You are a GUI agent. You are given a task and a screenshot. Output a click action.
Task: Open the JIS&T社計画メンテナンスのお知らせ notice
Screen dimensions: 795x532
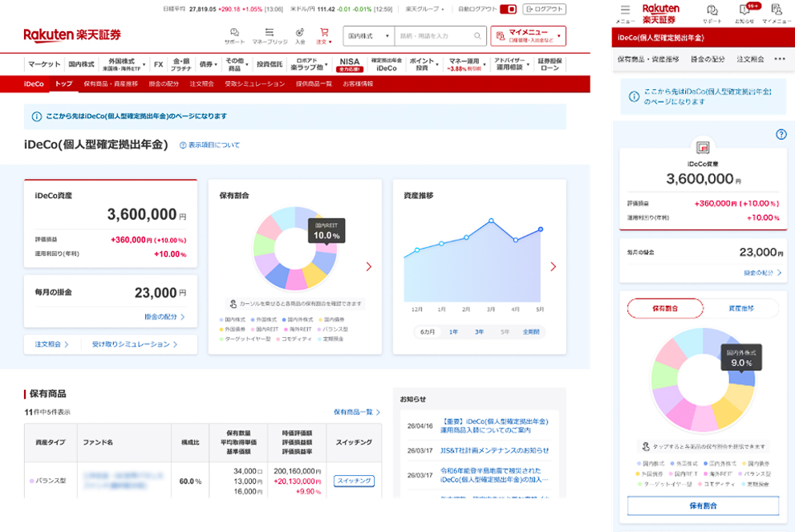coord(494,450)
